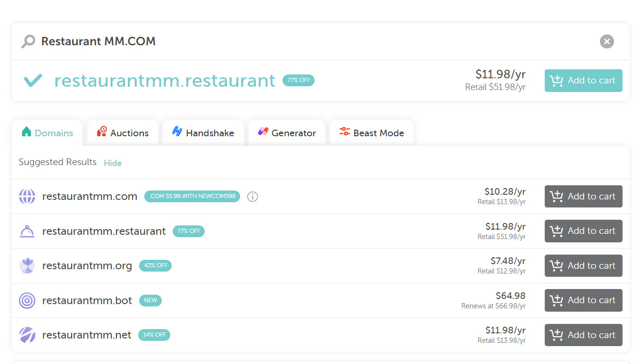Click the info icon next to restaurantmm.com
Screen dimensions: 640x364
[x=253, y=197]
